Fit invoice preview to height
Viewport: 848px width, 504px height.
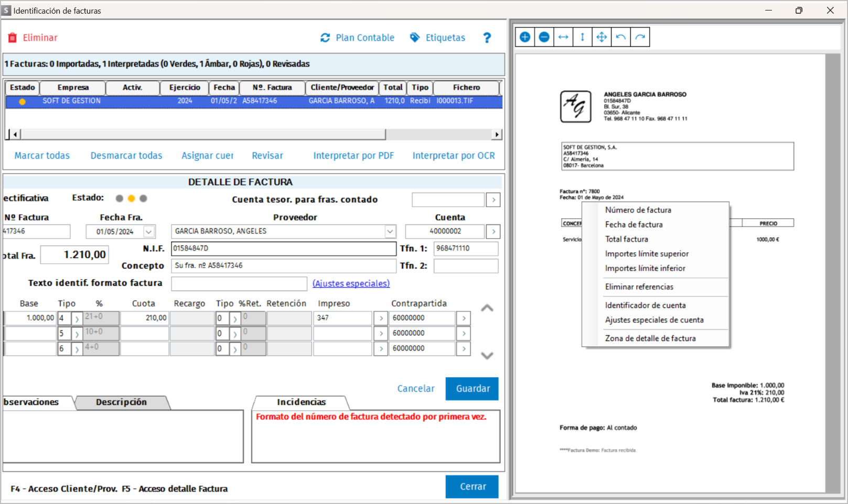(x=582, y=37)
